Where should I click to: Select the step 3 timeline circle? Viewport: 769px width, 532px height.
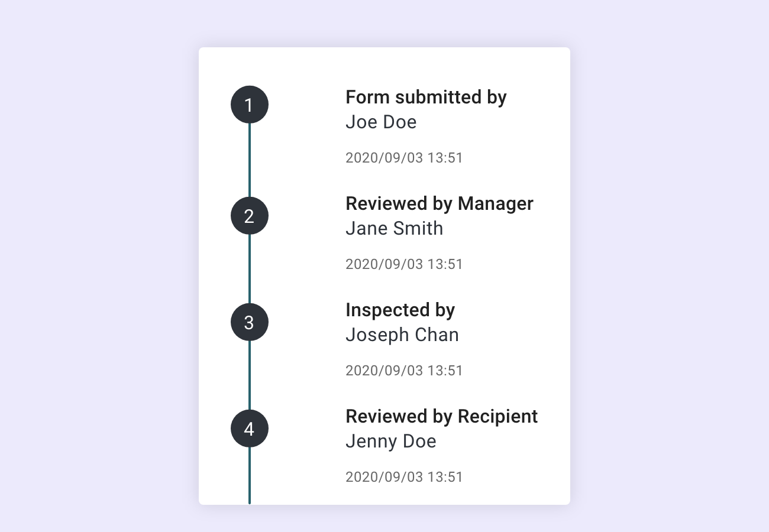click(249, 322)
